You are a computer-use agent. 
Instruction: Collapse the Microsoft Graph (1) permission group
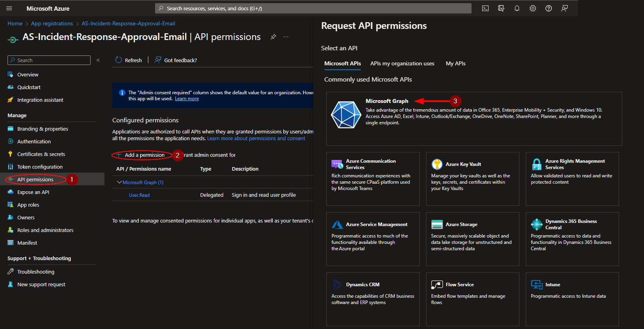[119, 182]
